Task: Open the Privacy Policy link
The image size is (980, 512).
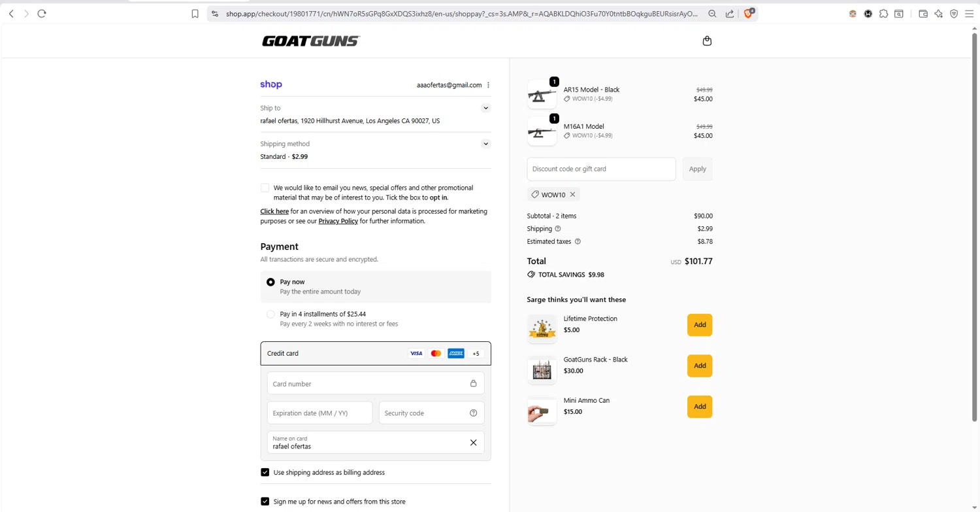Action: (x=338, y=221)
